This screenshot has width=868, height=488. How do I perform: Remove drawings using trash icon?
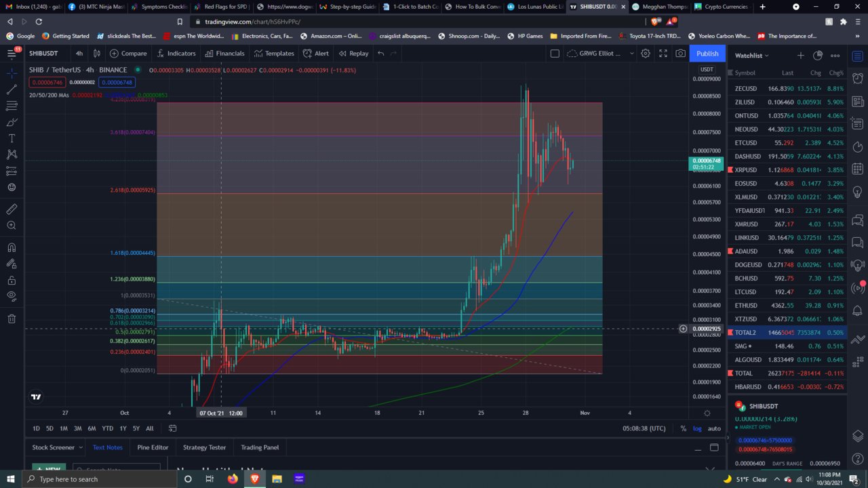pyautogui.click(x=12, y=319)
